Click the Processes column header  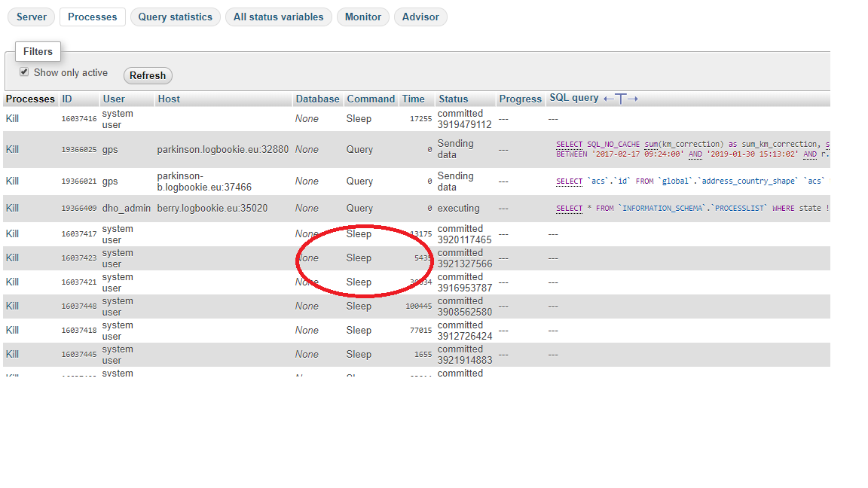30,99
